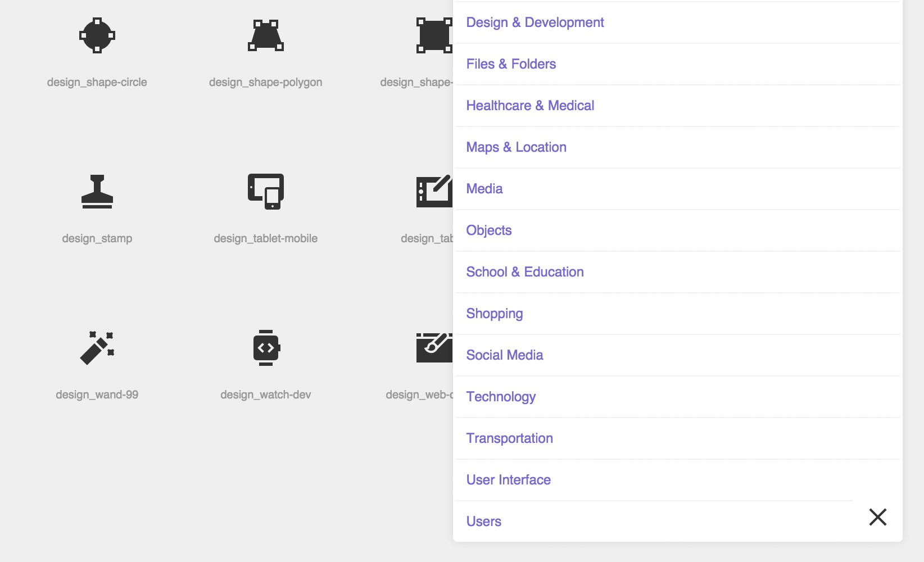Open the Design & Development category
924x562 pixels.
(x=535, y=22)
